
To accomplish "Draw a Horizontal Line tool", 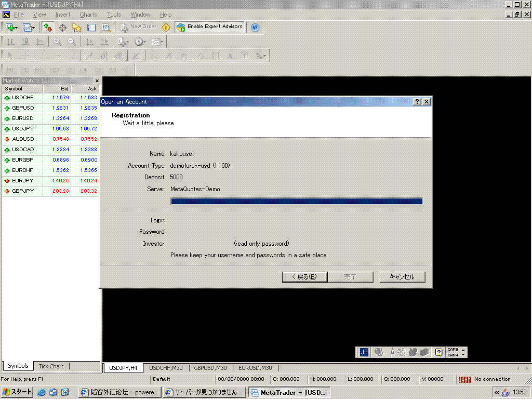I will pos(58,56).
